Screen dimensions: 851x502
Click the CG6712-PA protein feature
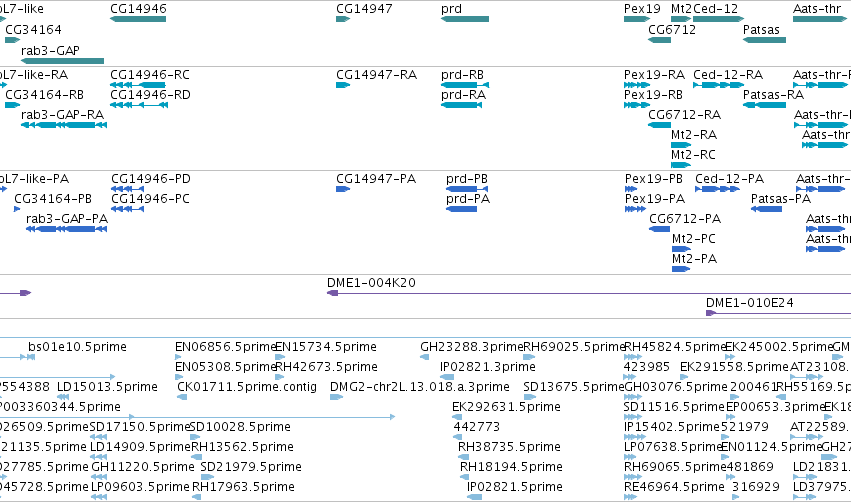point(659,229)
